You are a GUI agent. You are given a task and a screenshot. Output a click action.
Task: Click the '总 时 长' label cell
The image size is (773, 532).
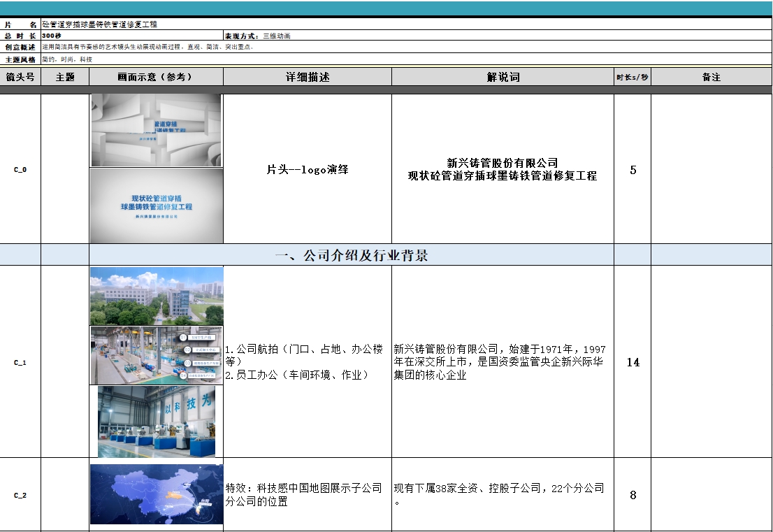(20, 36)
